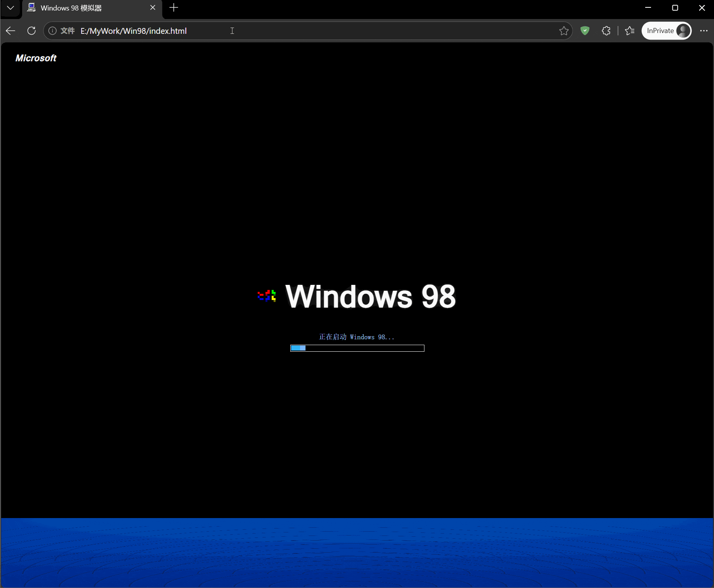View site information icon in address bar
The width and height of the screenshot is (714, 588).
(52, 31)
